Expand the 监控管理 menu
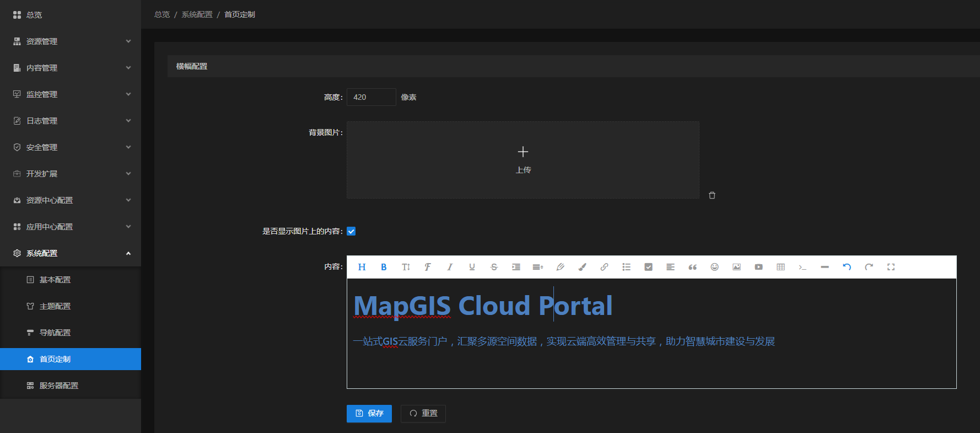Image resolution: width=980 pixels, height=433 pixels. pyautogui.click(x=71, y=94)
